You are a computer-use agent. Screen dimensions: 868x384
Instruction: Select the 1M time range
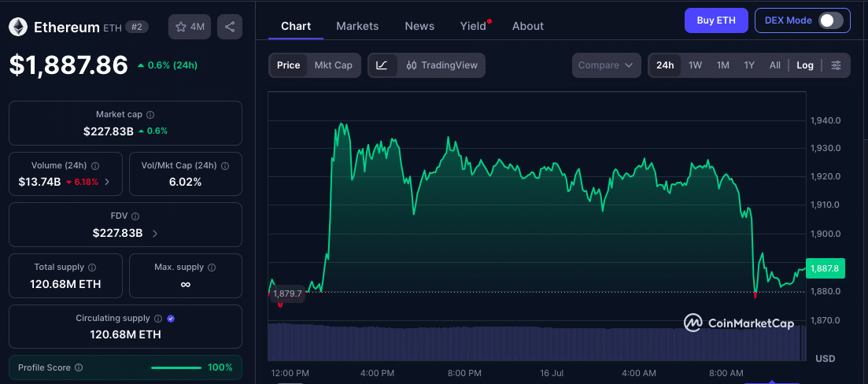[723, 65]
